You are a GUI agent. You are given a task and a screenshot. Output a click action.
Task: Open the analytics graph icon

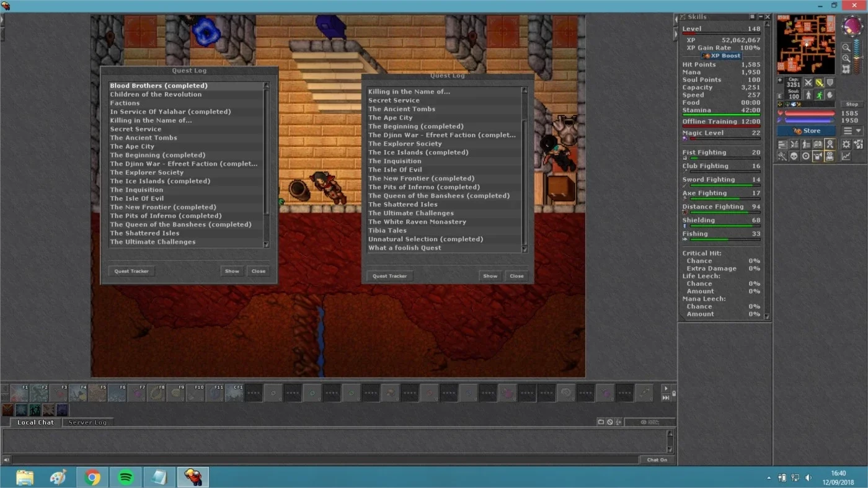coord(846,156)
